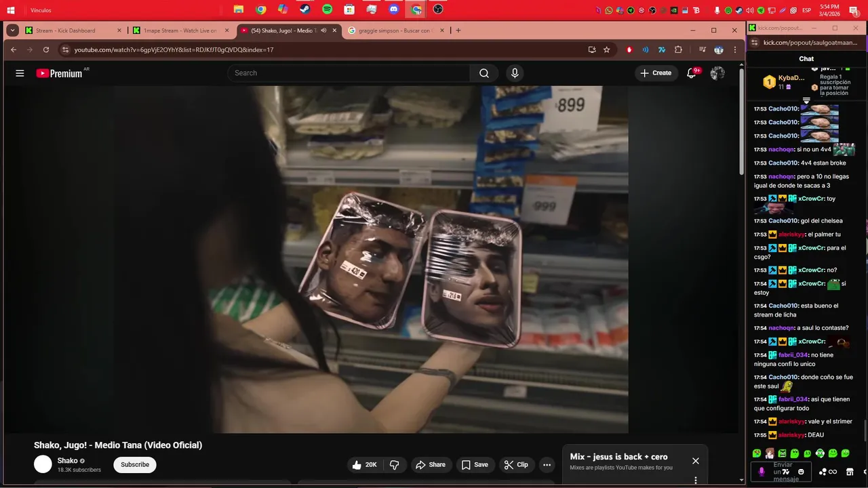Open the YouTube guide hamburger menu
The image size is (868, 488).
[20, 73]
